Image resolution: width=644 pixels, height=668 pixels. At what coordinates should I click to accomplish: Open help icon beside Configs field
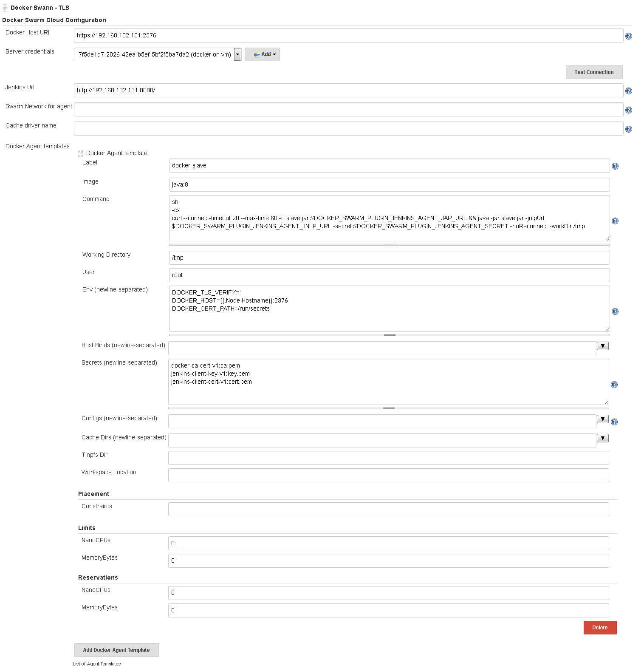(614, 422)
